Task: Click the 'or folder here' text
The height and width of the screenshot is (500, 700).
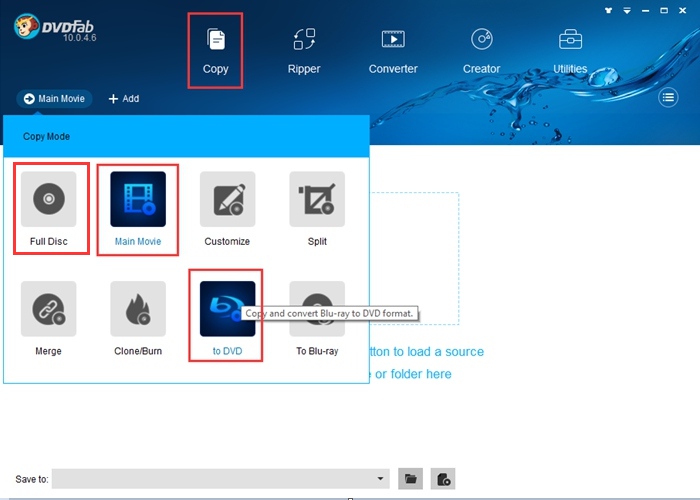Action: pos(413,374)
